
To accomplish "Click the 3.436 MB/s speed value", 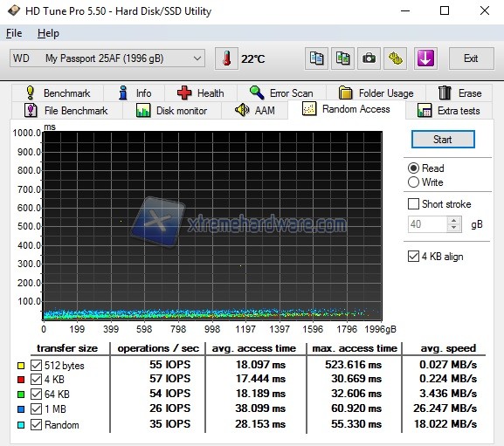I will point(448,394).
